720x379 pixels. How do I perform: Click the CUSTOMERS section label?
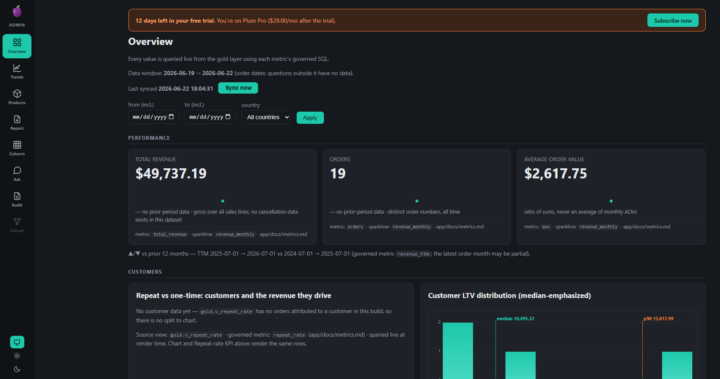(145, 272)
